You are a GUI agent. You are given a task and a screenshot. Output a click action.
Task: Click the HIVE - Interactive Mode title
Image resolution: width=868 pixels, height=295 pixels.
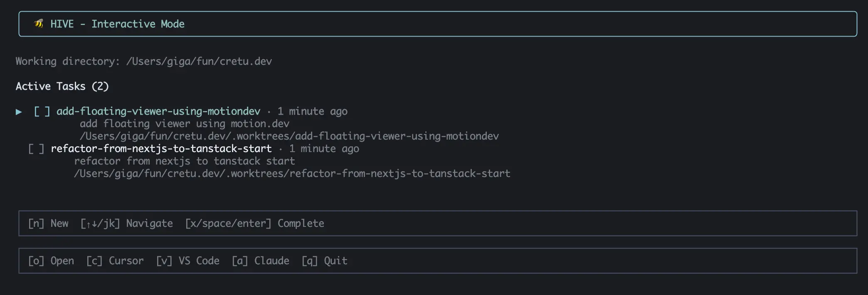tap(117, 24)
